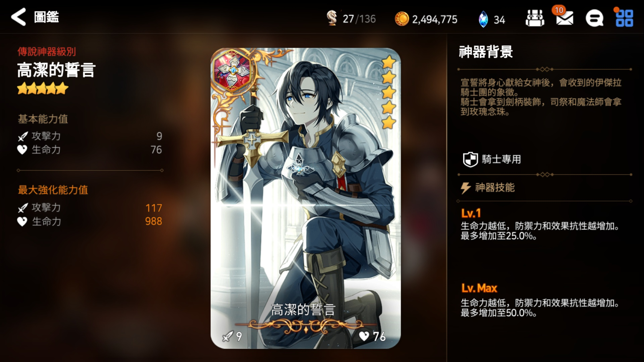Select the 圖鑑 title label

pos(46,17)
